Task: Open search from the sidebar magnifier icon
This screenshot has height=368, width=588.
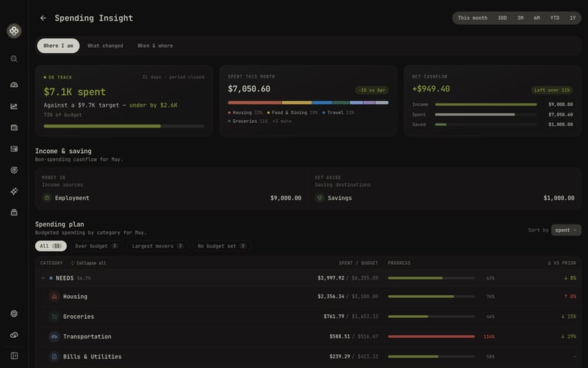Action: pos(14,59)
